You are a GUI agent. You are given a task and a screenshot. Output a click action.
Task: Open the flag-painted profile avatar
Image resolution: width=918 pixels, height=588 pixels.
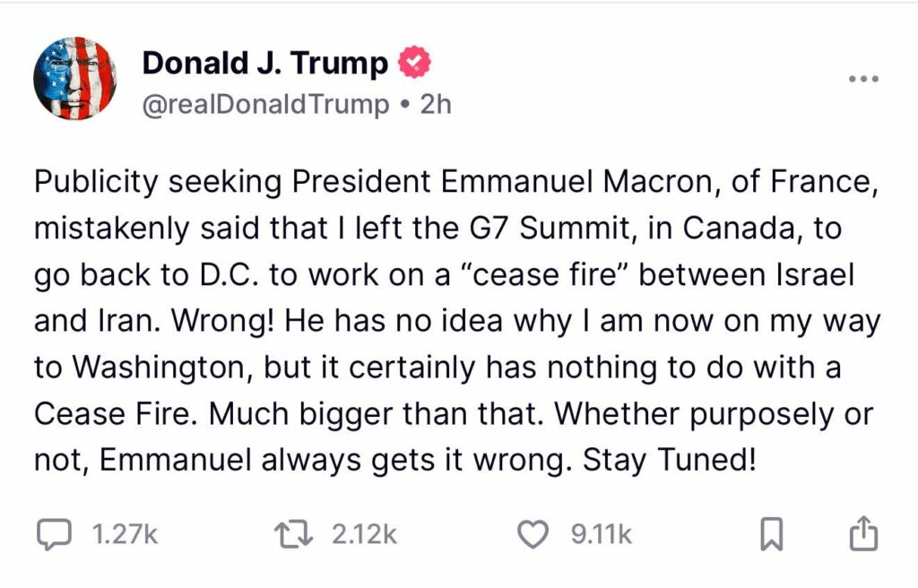click(75, 80)
